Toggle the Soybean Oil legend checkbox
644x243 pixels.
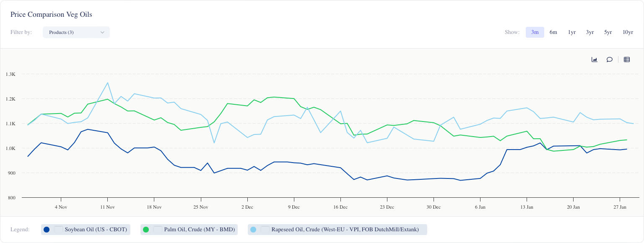[57, 230]
